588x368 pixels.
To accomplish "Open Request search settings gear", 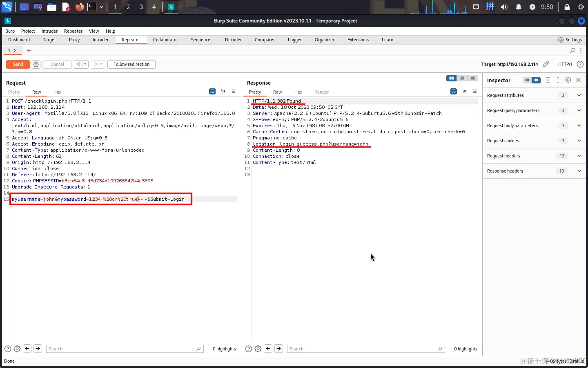I will click(17, 349).
